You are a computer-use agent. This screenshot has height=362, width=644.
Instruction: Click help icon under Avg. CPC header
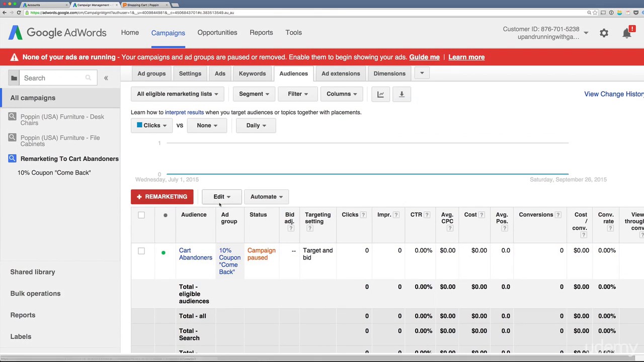click(449, 228)
